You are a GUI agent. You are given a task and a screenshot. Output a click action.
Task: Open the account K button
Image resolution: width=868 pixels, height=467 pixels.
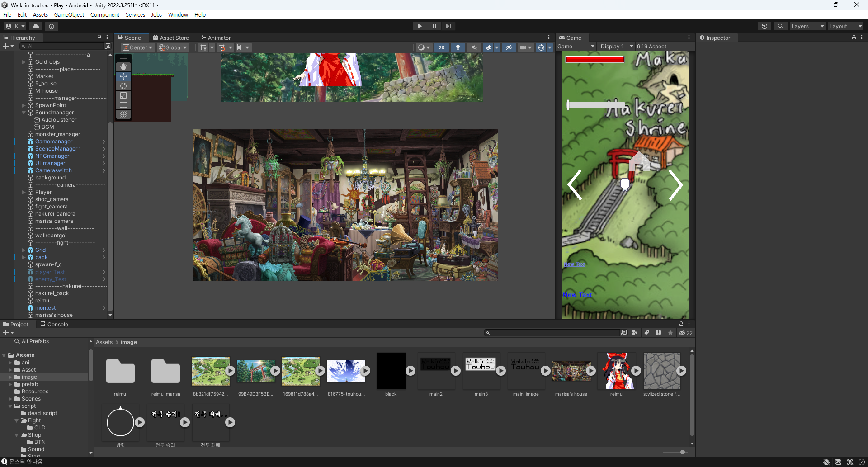pos(15,26)
